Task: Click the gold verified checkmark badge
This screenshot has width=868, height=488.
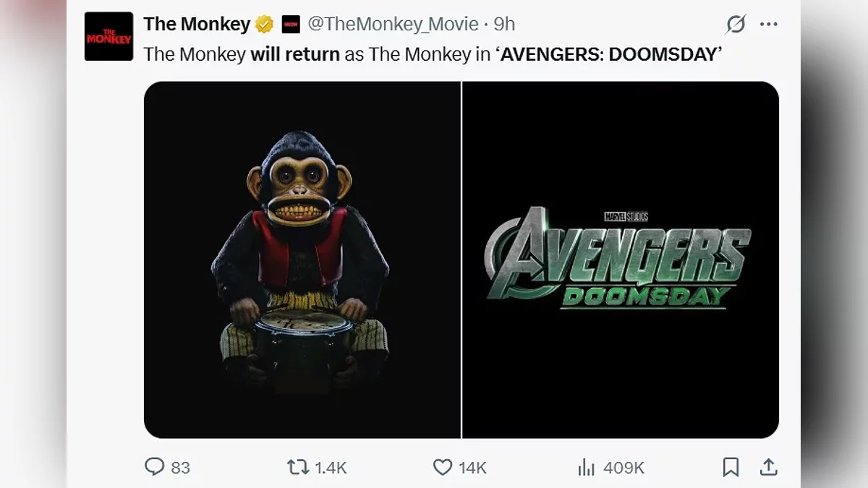Action: point(265,25)
